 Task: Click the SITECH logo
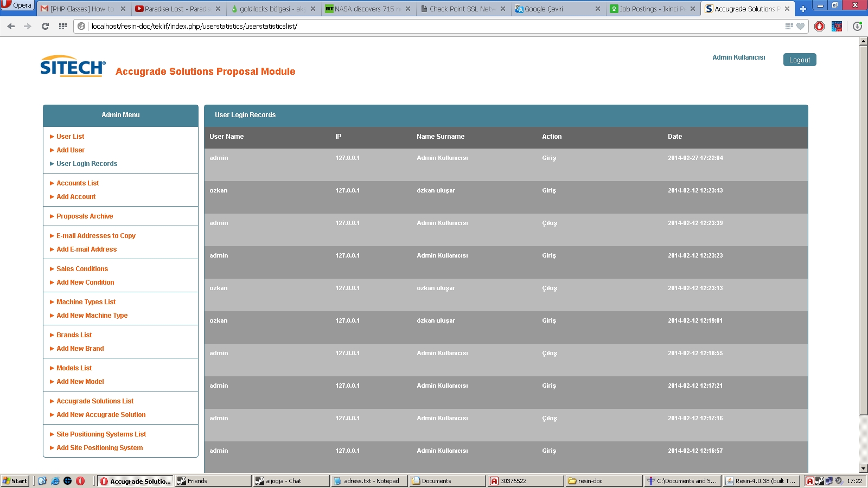(x=73, y=66)
